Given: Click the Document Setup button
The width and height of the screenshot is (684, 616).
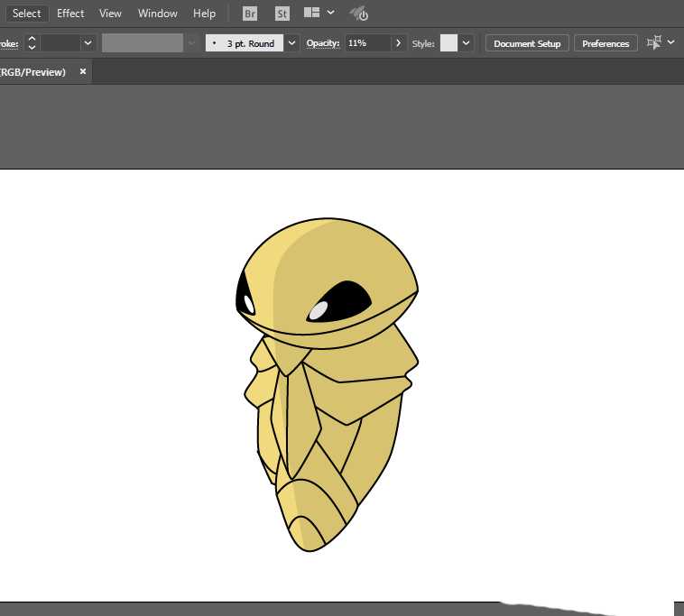Looking at the screenshot, I should [527, 43].
